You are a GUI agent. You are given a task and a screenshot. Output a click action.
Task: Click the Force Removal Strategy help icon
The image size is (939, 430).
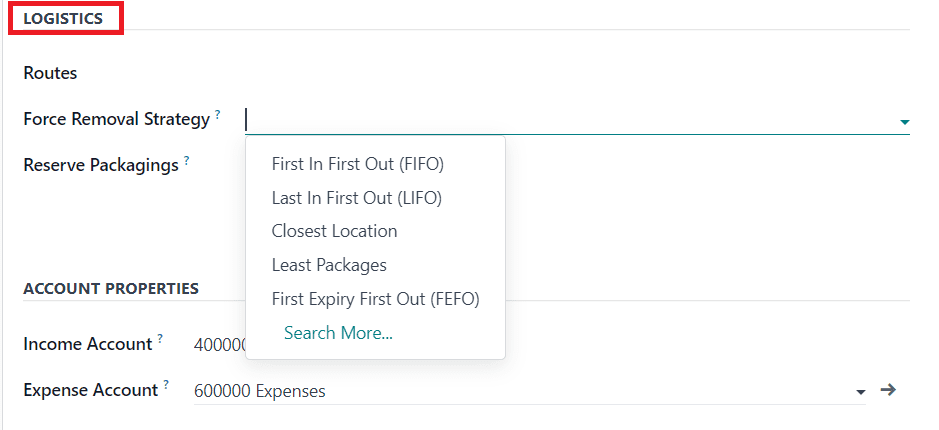tap(218, 115)
